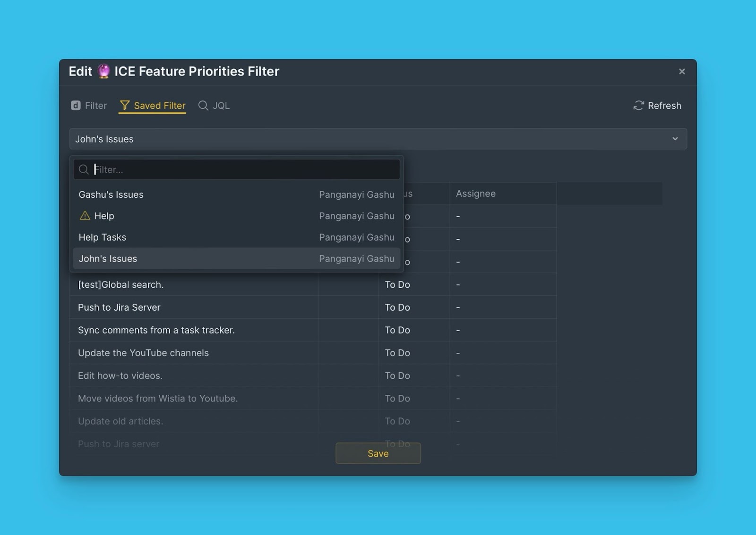Select the Help Tasks filter option
Image resolution: width=756 pixels, height=535 pixels.
point(103,237)
